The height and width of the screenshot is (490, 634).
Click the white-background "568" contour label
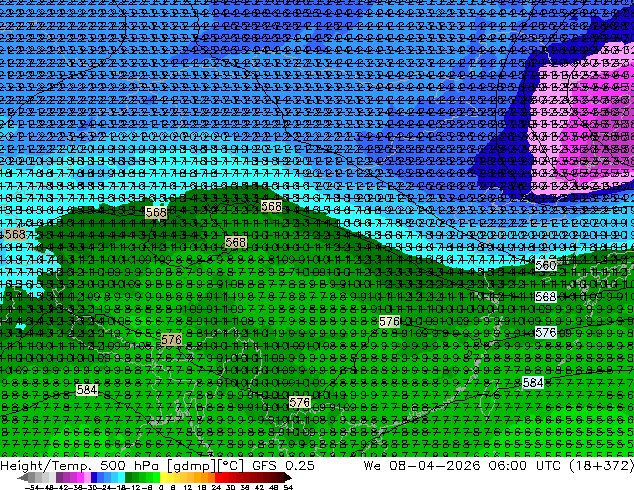point(546,297)
